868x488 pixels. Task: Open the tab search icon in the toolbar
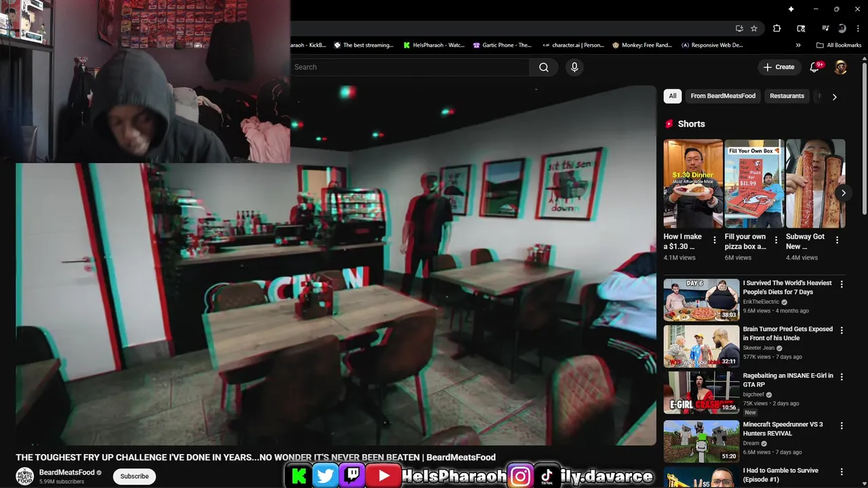coord(801,28)
